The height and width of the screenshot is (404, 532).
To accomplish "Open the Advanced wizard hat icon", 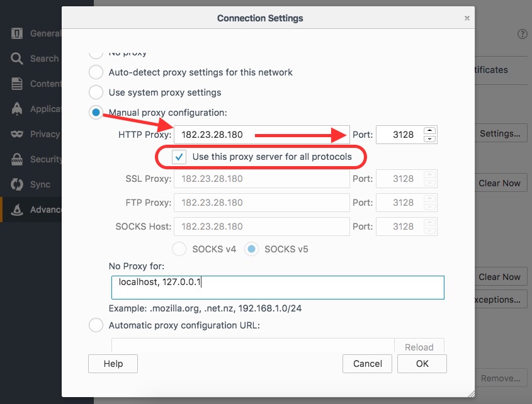I will (17, 210).
